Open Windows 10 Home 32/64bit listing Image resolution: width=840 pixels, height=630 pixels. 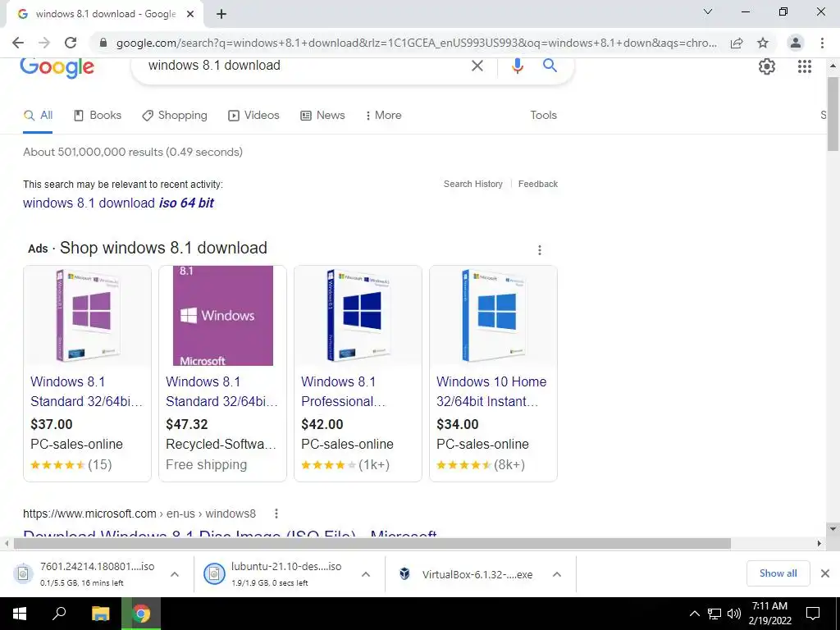click(491, 391)
